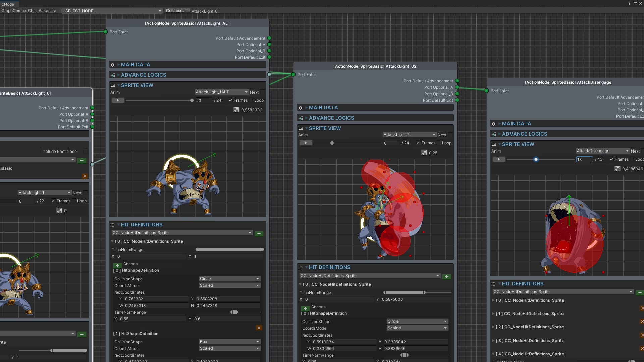Open CollisionShape Circle dropdown in AttackLight_ALT
Viewport: 644px width, 362px height.
coord(229,279)
